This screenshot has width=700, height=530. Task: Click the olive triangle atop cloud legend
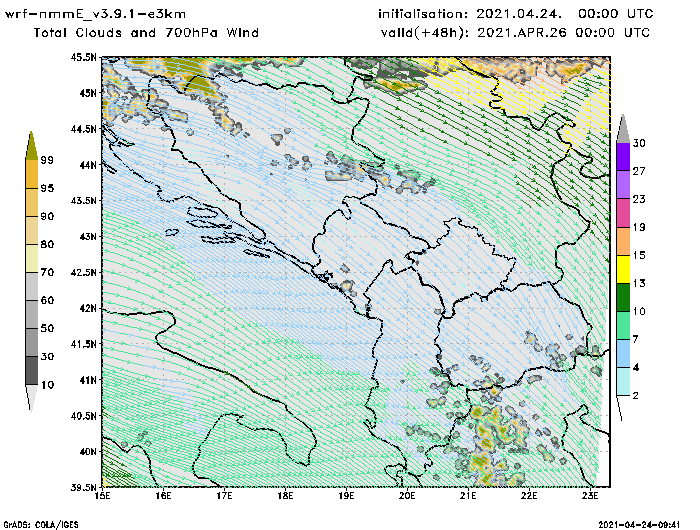31,146
